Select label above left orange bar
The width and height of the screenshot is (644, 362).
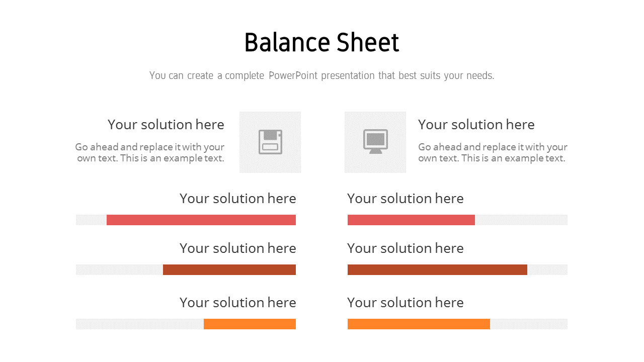[x=237, y=303]
